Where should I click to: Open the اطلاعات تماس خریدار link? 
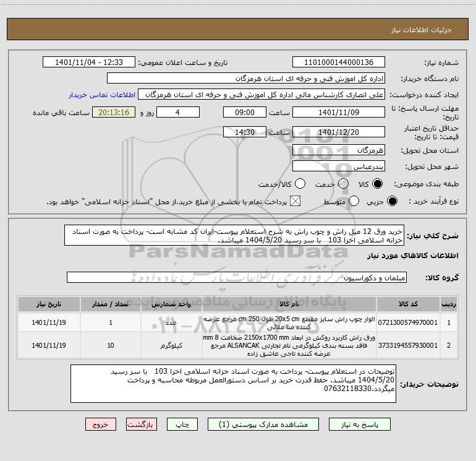(102, 95)
